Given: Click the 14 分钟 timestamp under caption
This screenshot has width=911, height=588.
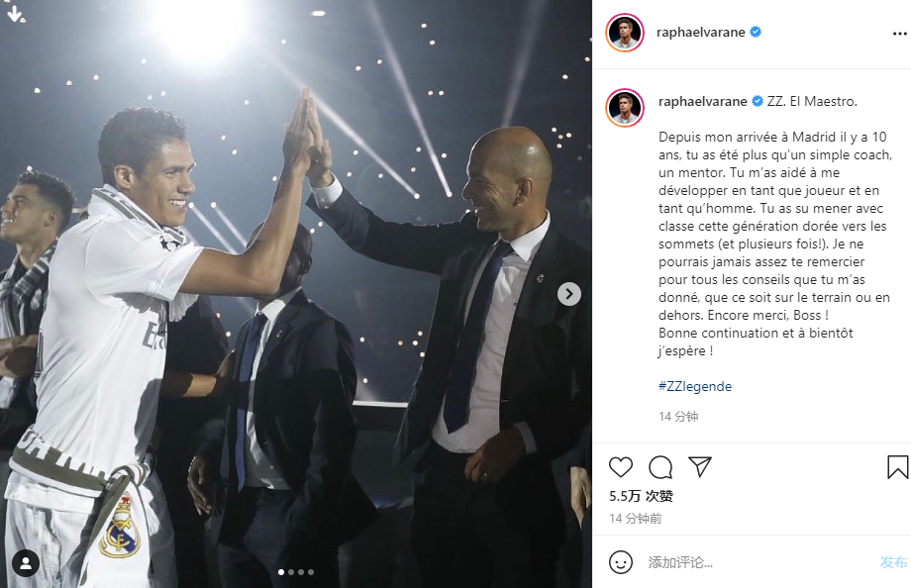Looking at the screenshot, I should (x=678, y=417).
